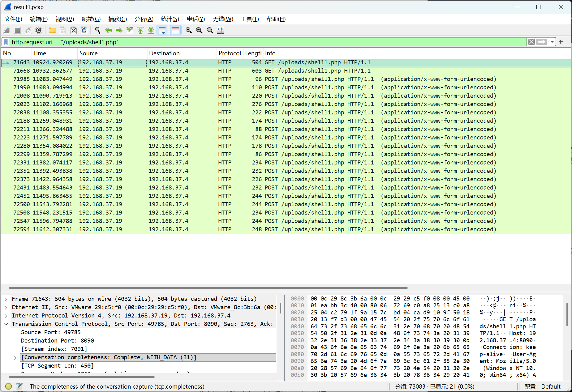This screenshot has width=572, height=392.
Task: Toggle packet list colorization
Action: pos(175,30)
